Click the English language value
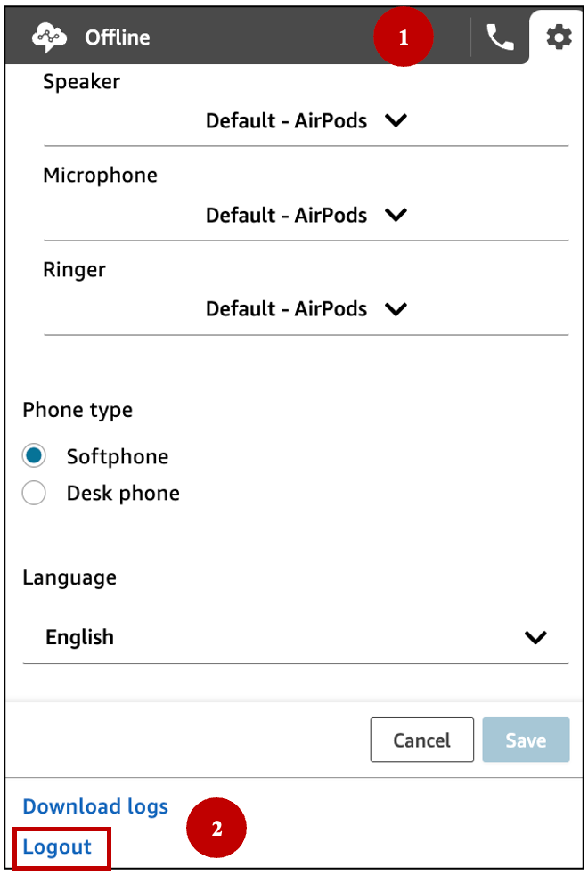This screenshot has width=588, height=875. pos(80,637)
